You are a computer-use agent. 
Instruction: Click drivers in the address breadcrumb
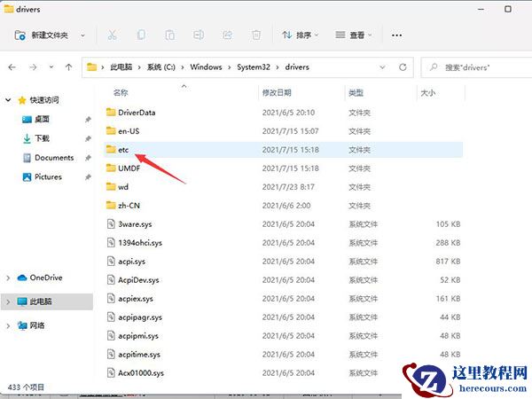click(297, 67)
